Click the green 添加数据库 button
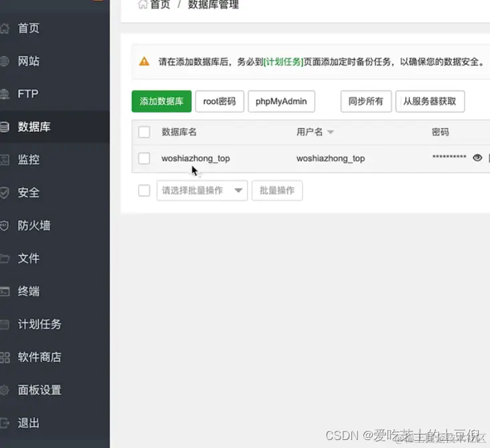The width and height of the screenshot is (490, 448). (x=161, y=101)
